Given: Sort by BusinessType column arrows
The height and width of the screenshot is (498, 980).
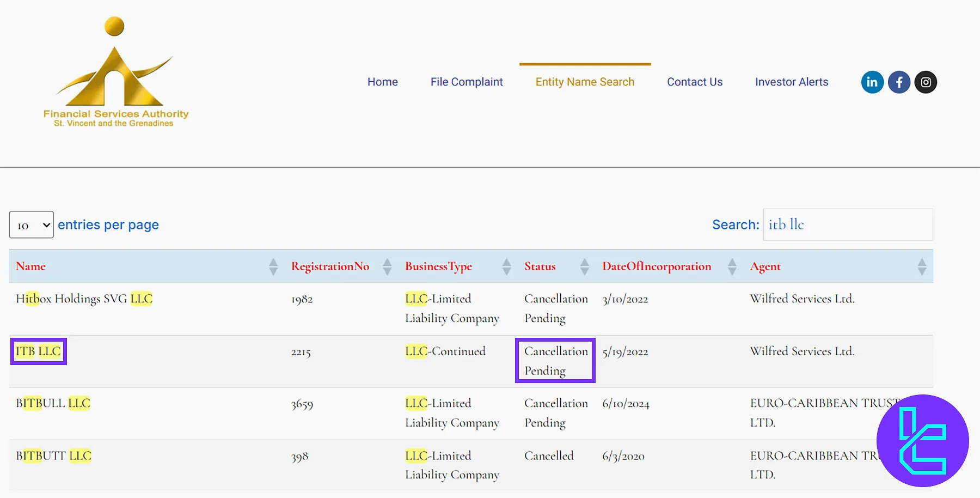Looking at the screenshot, I should (506, 266).
